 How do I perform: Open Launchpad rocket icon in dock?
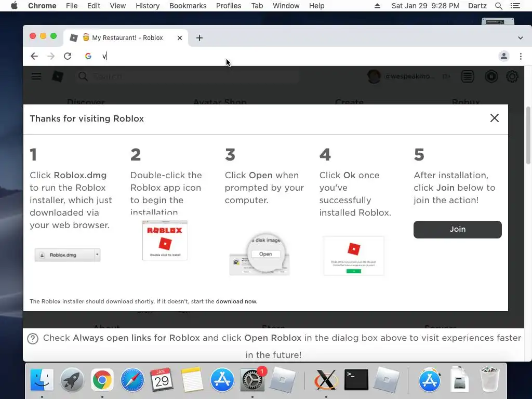(72, 380)
